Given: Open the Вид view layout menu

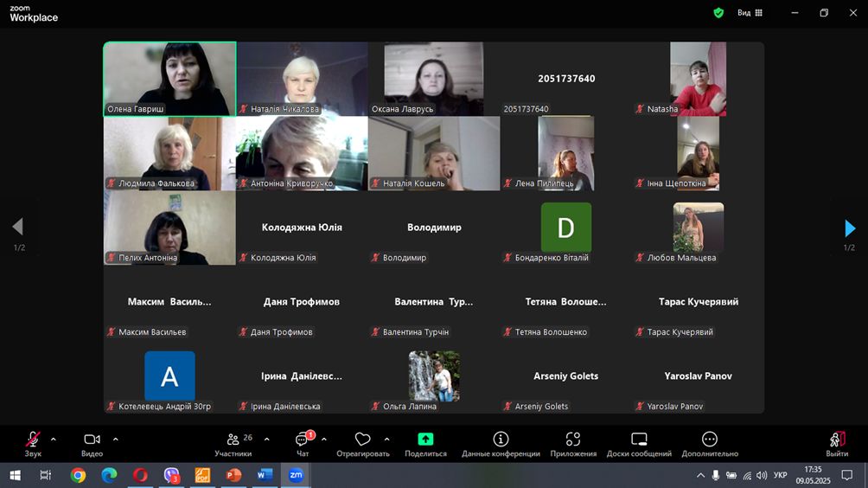Looking at the screenshot, I should coord(750,13).
